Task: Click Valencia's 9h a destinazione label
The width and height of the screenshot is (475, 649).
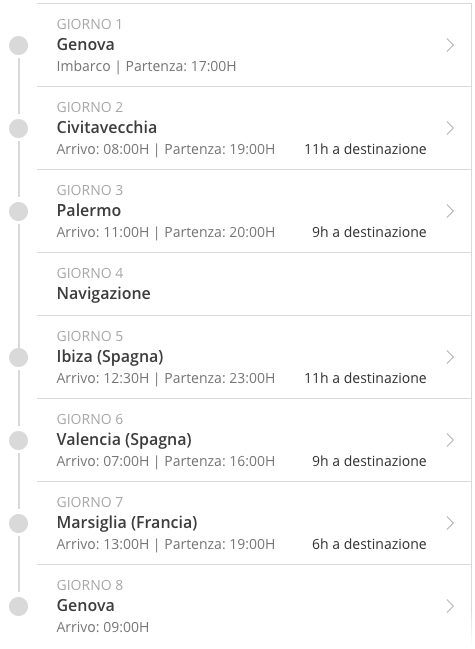Action: pos(369,461)
